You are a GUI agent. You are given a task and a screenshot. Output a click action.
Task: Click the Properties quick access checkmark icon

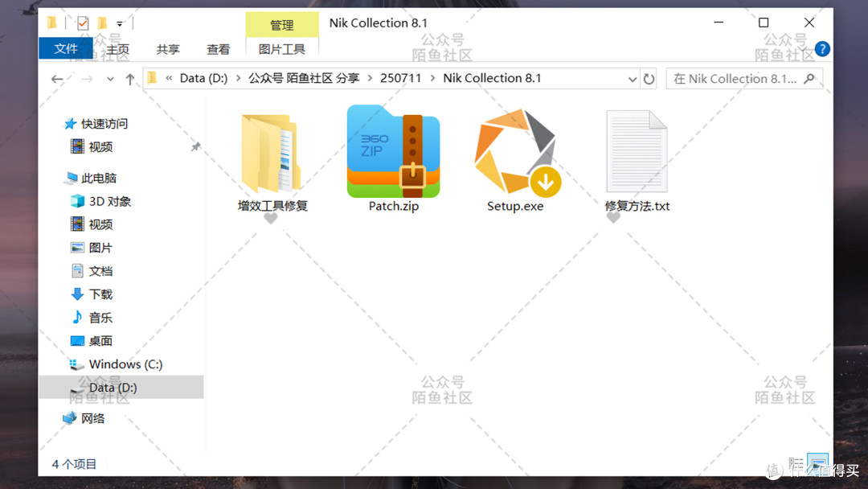tap(83, 23)
